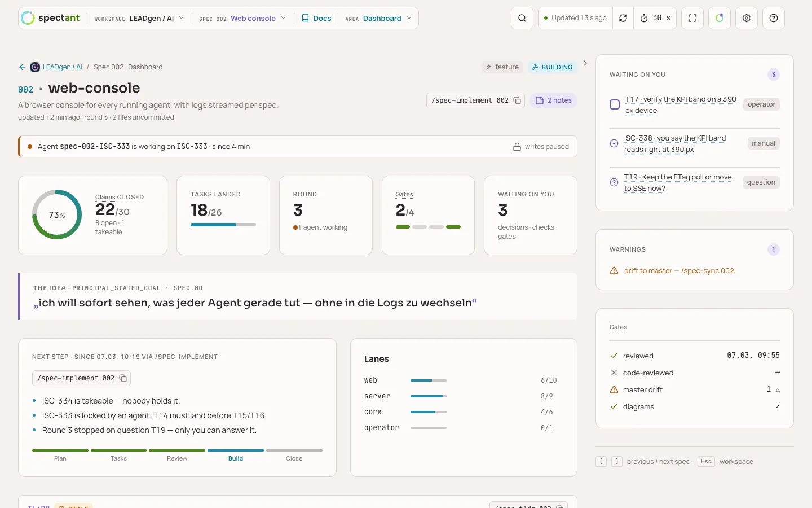812x508 pixels.
Task: Open the WORKSPACE LEADgen / AI dropdown
Action: click(x=139, y=18)
